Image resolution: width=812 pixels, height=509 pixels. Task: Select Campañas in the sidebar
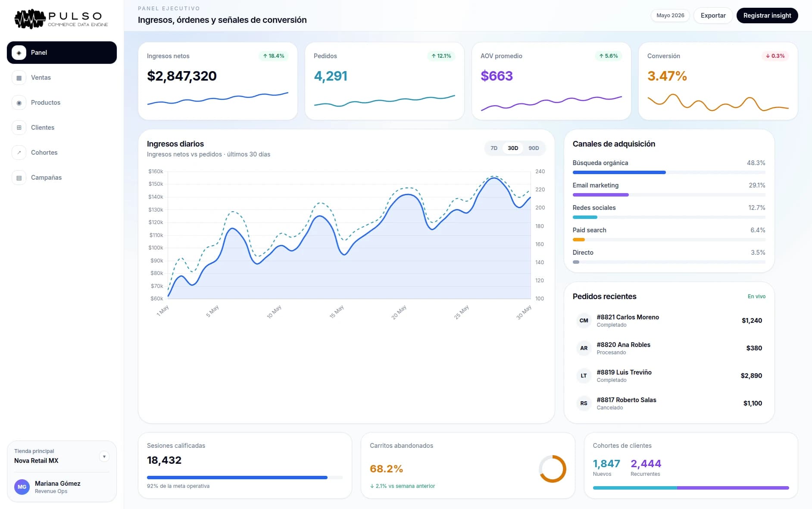coord(62,178)
